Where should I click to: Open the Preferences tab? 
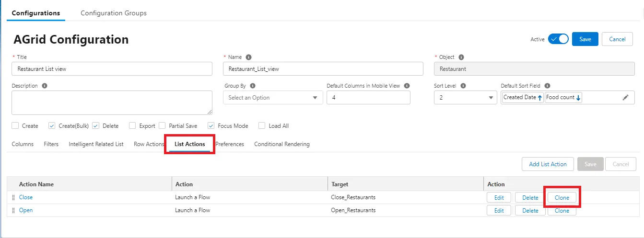click(x=230, y=144)
